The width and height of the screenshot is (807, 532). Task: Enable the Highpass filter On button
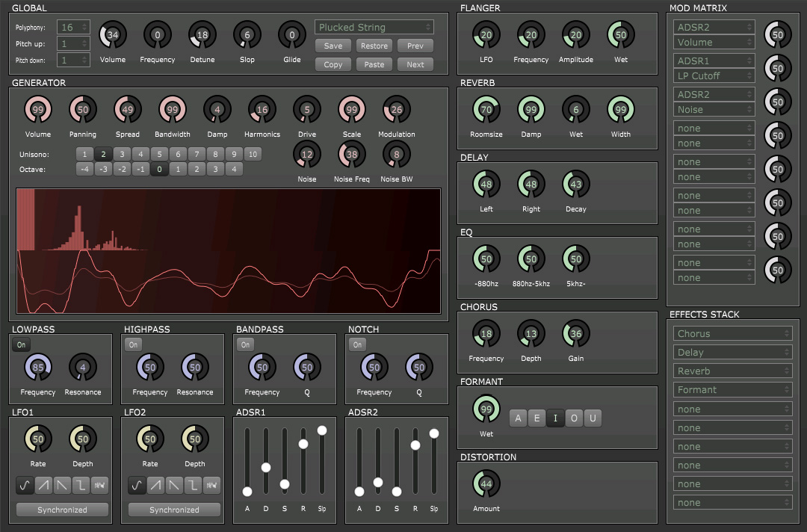[133, 344]
